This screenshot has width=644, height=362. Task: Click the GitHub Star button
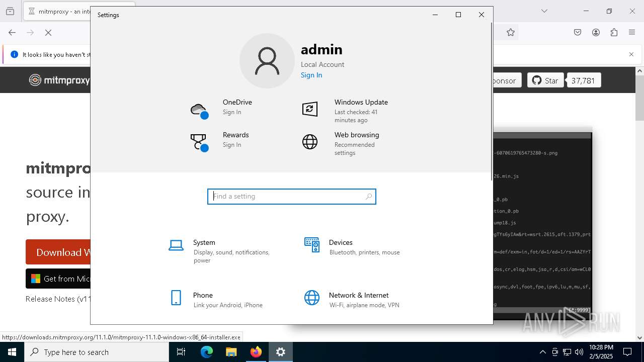coord(545,80)
